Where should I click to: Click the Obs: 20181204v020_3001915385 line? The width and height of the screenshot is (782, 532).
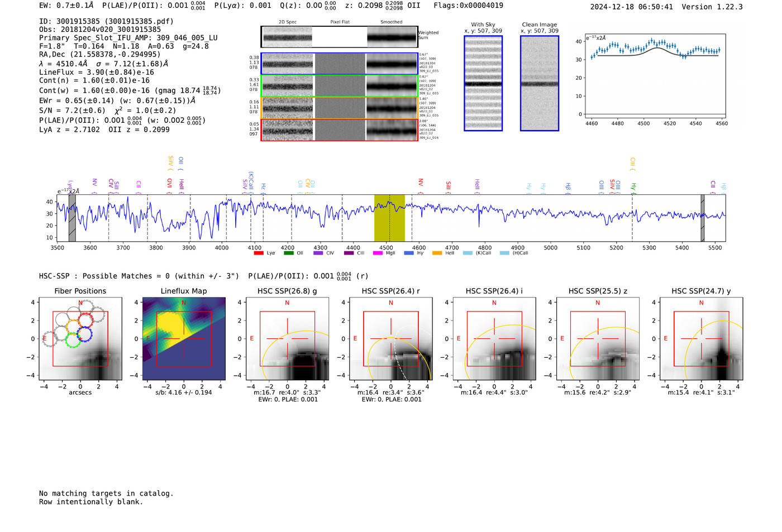pos(100,30)
